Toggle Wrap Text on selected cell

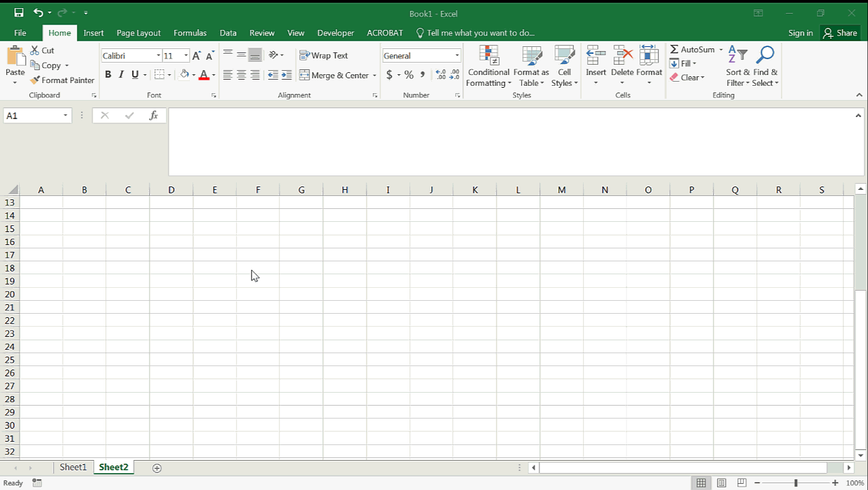pos(324,56)
